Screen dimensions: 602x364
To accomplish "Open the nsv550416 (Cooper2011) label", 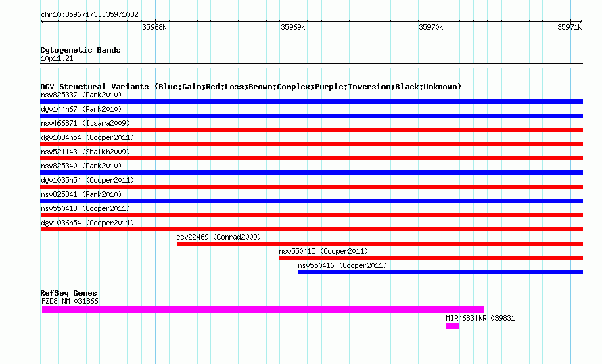I will (342, 265).
